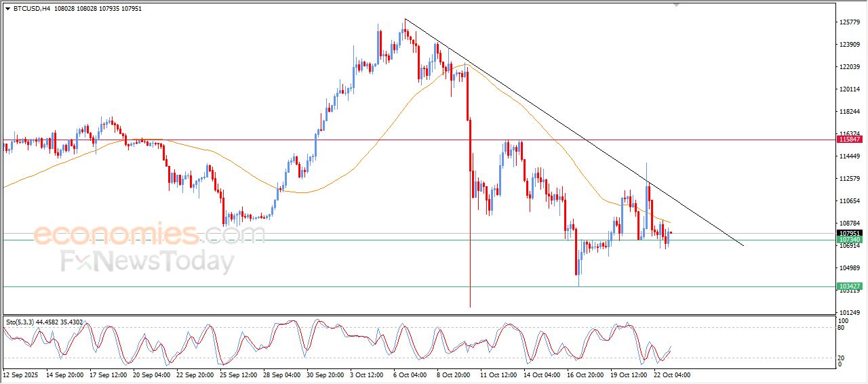Click the 16 Oct 20:00 time label
This screenshot has width=868, height=384.
(585, 374)
